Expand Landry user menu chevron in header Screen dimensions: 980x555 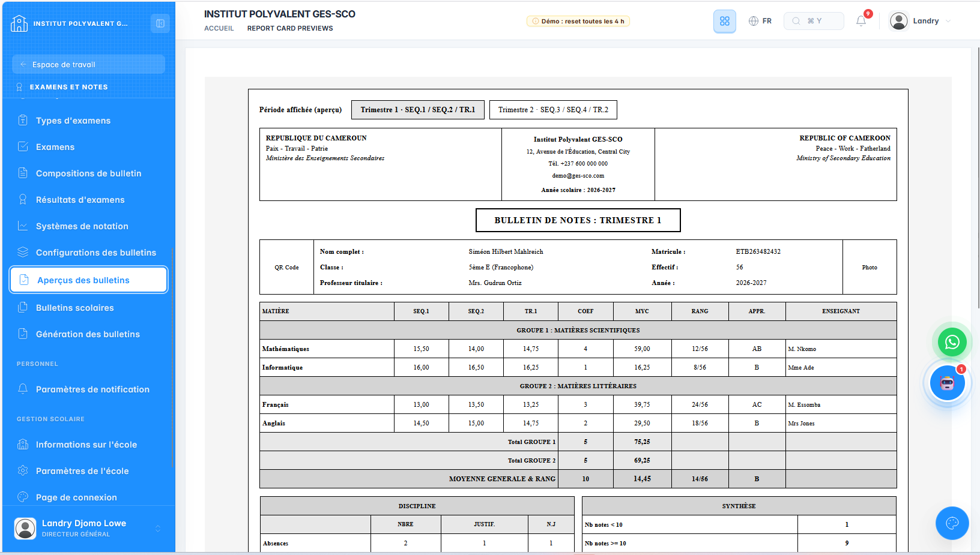(948, 21)
